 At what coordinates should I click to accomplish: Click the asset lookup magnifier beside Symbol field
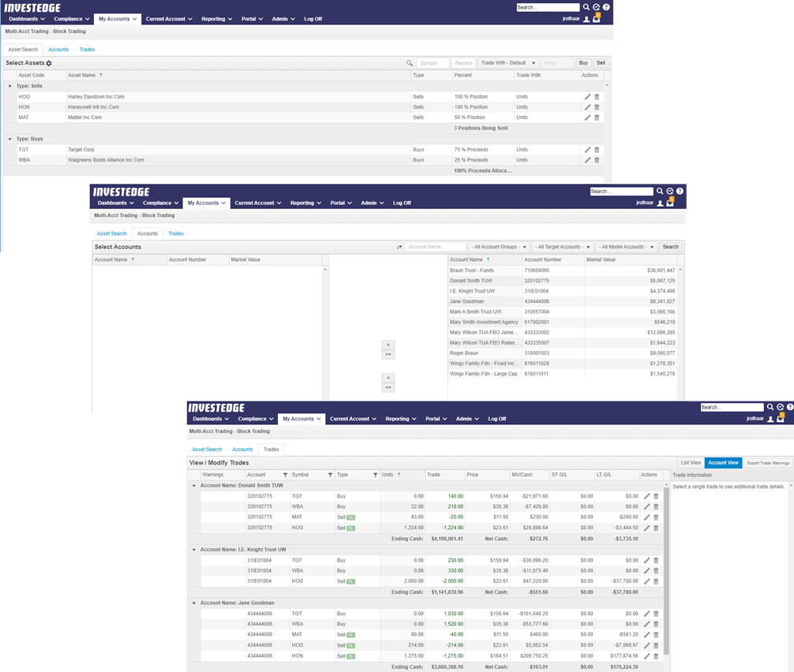410,63
